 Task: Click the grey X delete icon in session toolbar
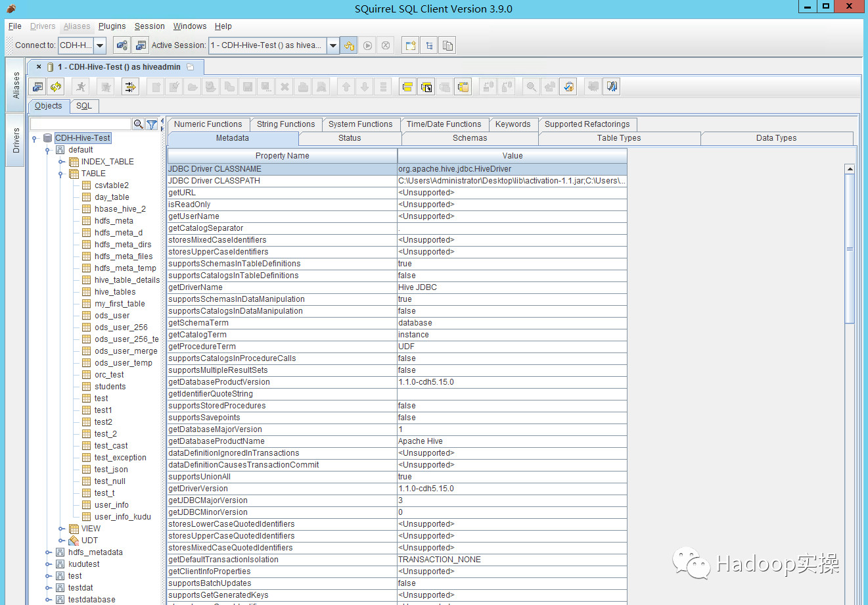pyautogui.click(x=285, y=87)
